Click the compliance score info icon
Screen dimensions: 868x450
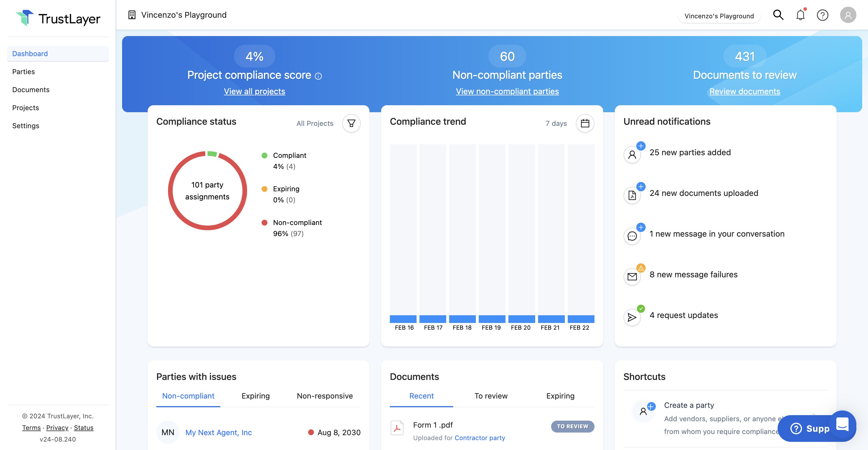click(x=318, y=76)
